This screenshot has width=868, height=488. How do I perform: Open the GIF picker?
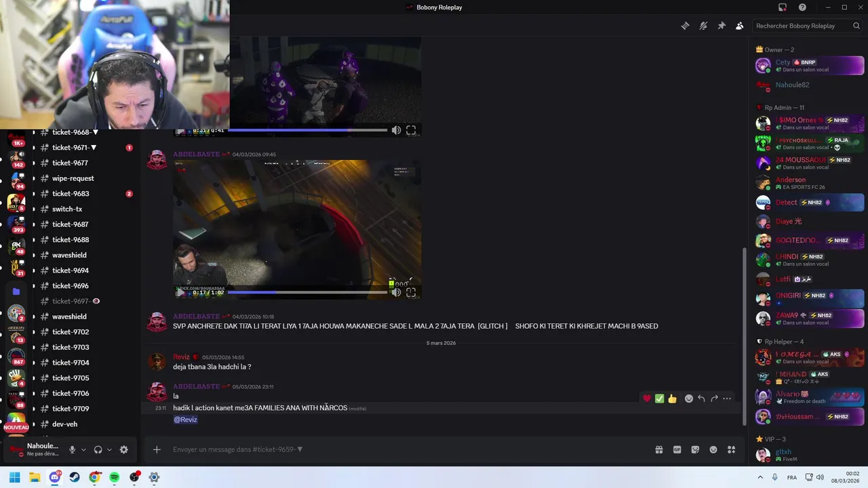point(677,449)
